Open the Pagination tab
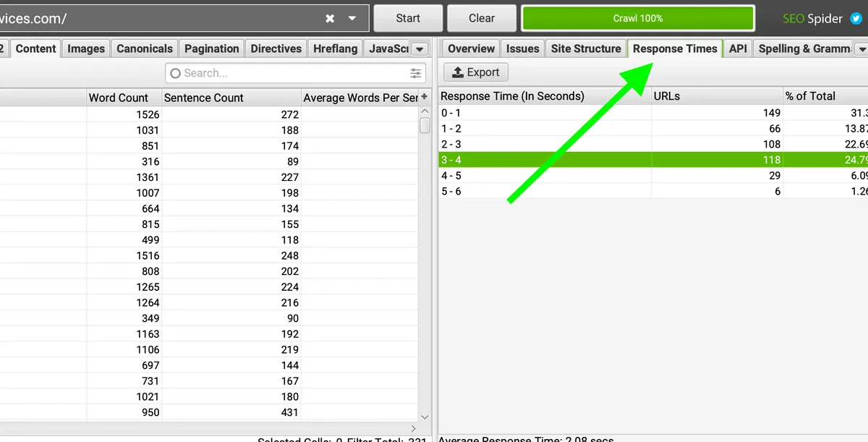This screenshot has height=442, width=868. pyautogui.click(x=211, y=48)
